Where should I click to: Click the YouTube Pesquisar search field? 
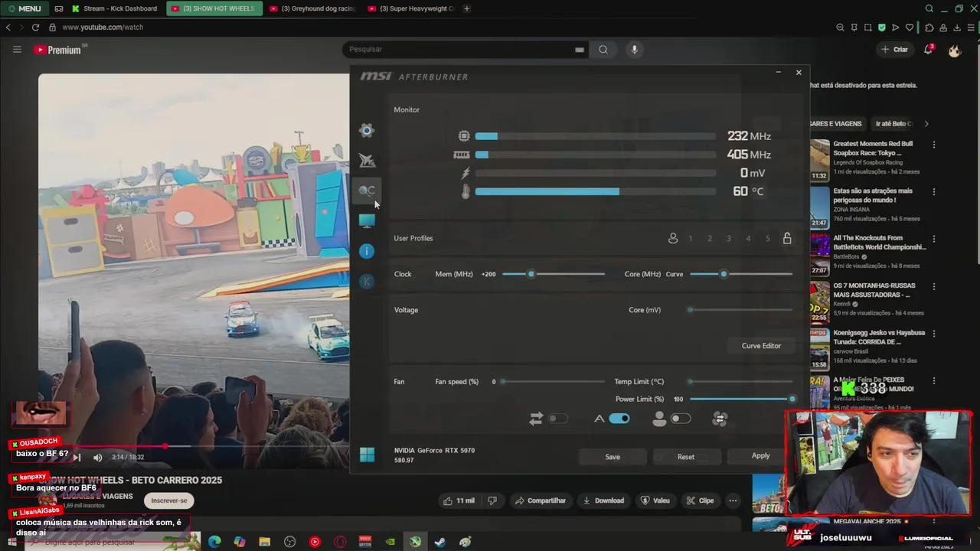point(465,49)
